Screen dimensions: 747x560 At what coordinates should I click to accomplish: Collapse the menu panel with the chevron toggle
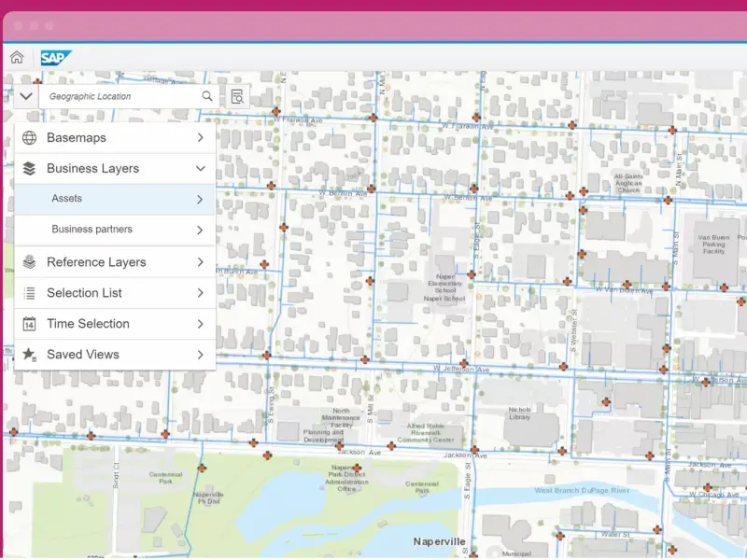click(26, 96)
